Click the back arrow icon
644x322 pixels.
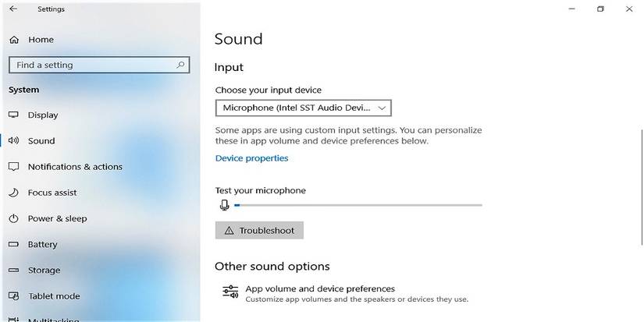tap(13, 9)
